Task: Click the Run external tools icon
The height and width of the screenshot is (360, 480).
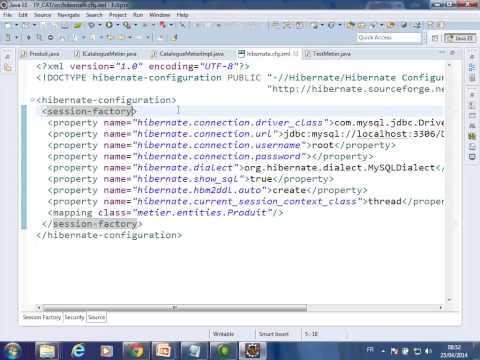Action: 127,25
